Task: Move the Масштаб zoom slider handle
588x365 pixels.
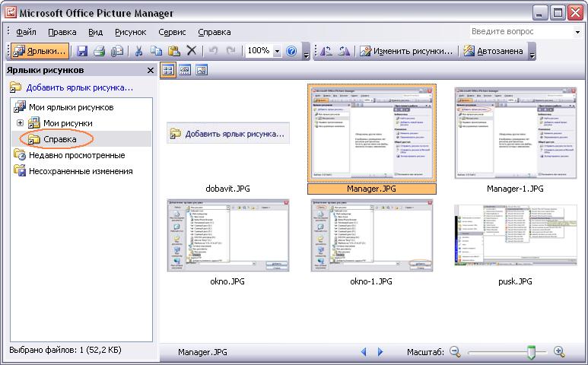Action: 531,352
